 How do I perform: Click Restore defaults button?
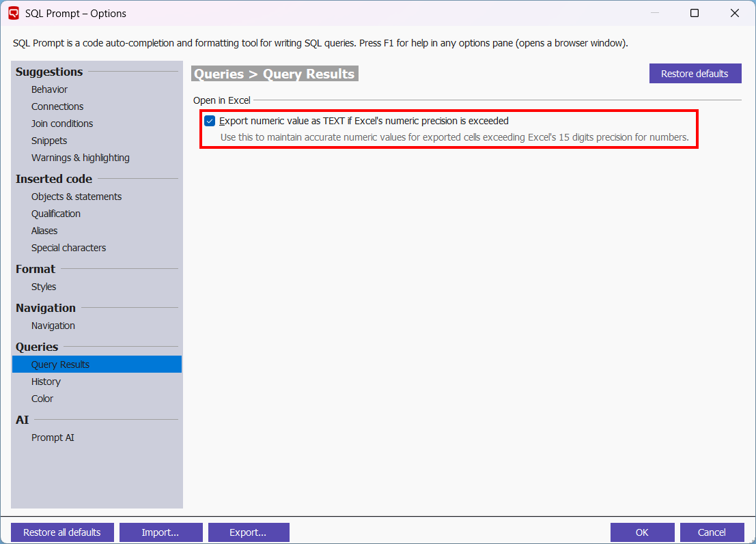coord(695,74)
